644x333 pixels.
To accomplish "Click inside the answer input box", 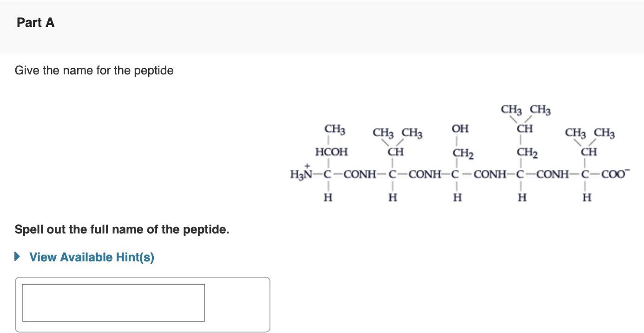I will (x=113, y=302).
